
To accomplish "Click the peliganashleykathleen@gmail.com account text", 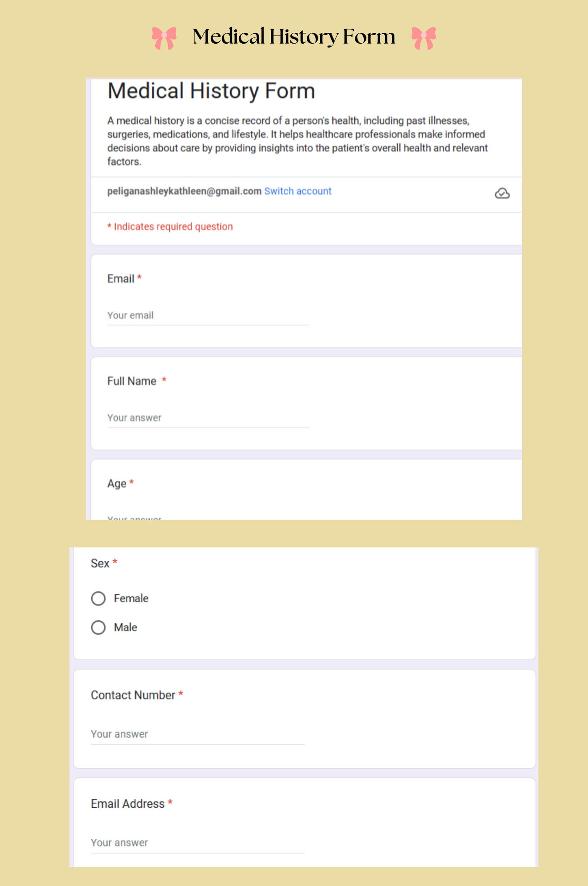I will tap(184, 191).
